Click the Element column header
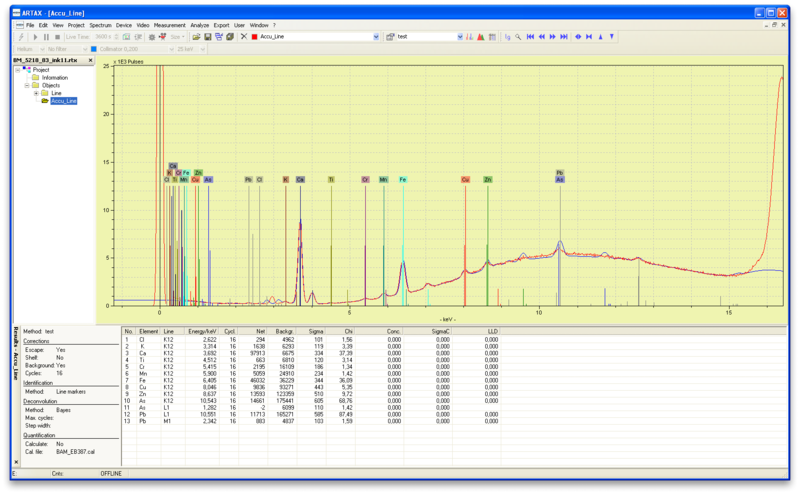Viewport: 800px width, 495px height. (x=148, y=331)
